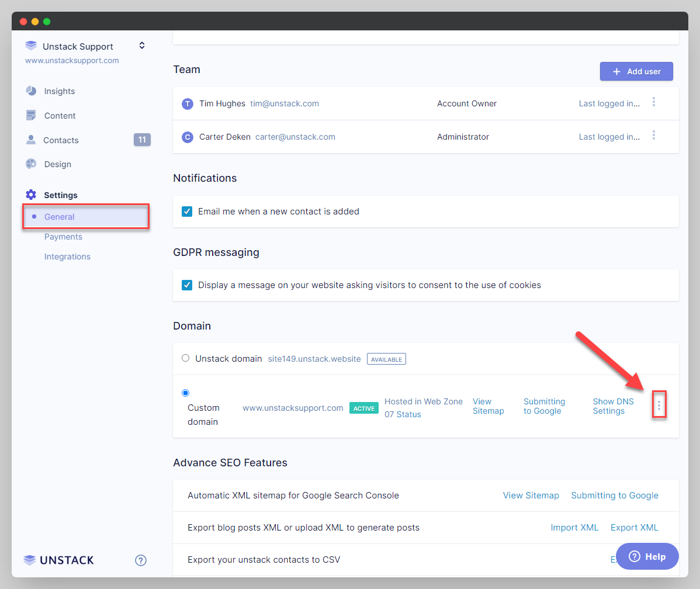Image resolution: width=700 pixels, height=589 pixels.
Task: Open the custom domain three-dot menu
Action: (659, 406)
